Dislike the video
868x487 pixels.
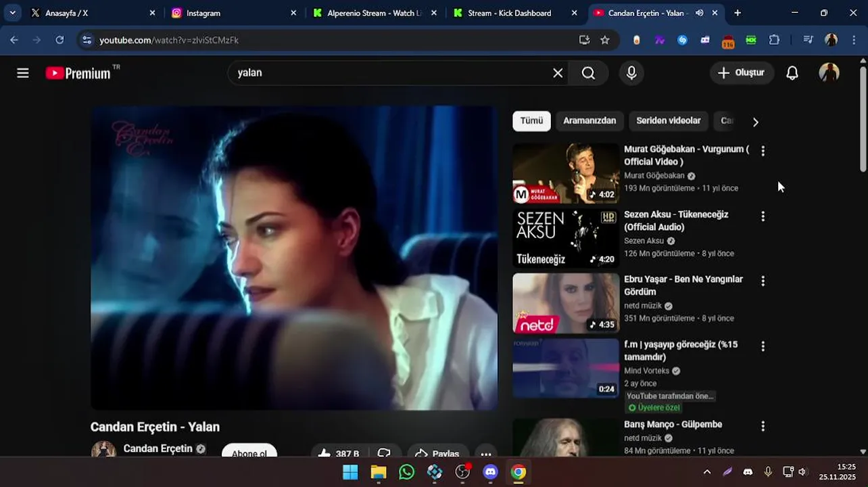384,452
